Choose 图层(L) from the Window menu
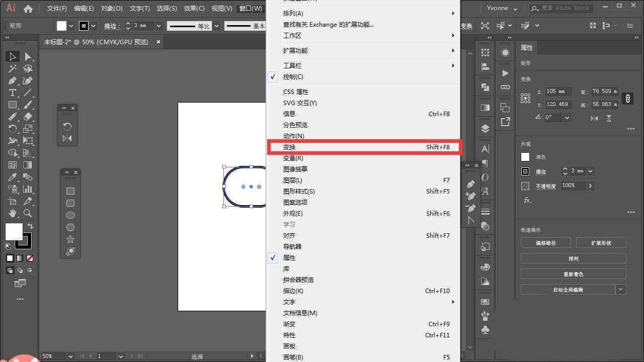The image size is (644, 362). pyautogui.click(x=363, y=180)
